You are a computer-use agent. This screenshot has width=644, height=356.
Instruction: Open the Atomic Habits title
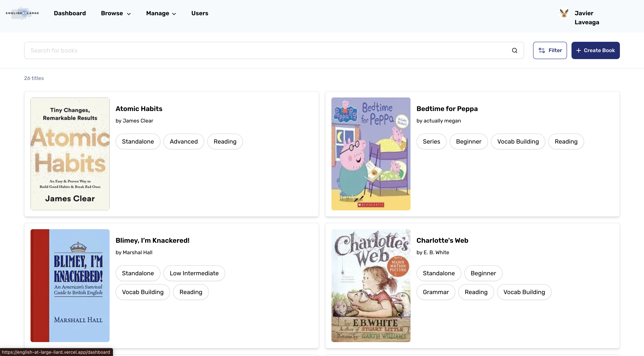(x=139, y=109)
